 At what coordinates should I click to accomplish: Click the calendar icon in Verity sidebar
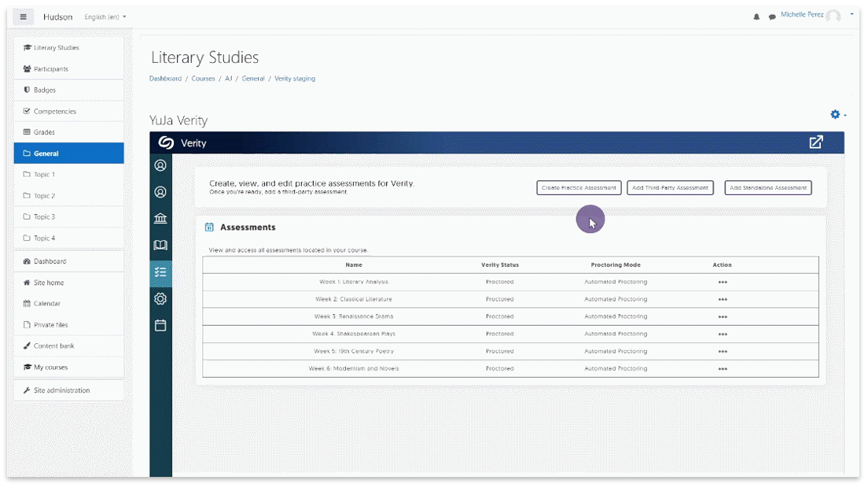160,325
